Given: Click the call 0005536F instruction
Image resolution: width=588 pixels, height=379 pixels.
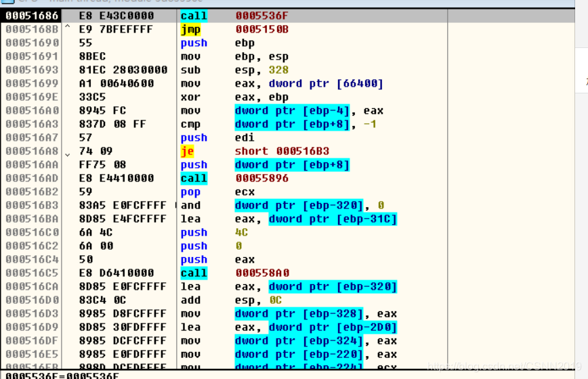Looking at the screenshot, I should coord(234,16).
